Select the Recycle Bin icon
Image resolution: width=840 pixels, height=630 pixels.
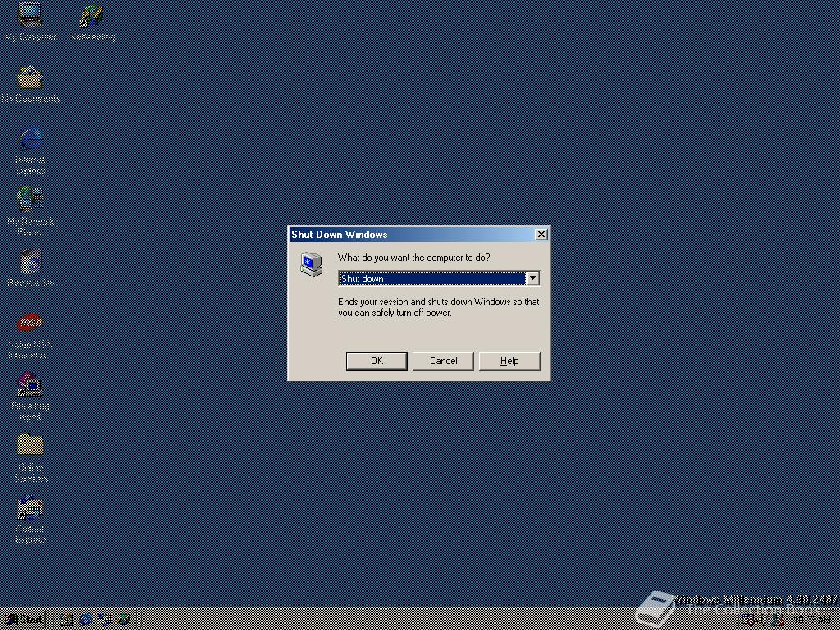click(x=30, y=268)
